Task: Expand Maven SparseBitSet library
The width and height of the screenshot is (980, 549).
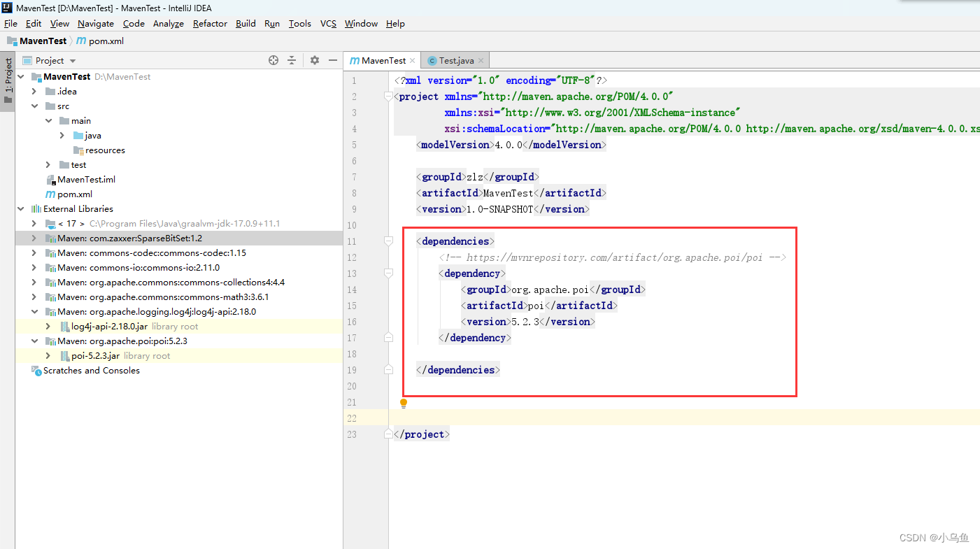Action: 34,238
